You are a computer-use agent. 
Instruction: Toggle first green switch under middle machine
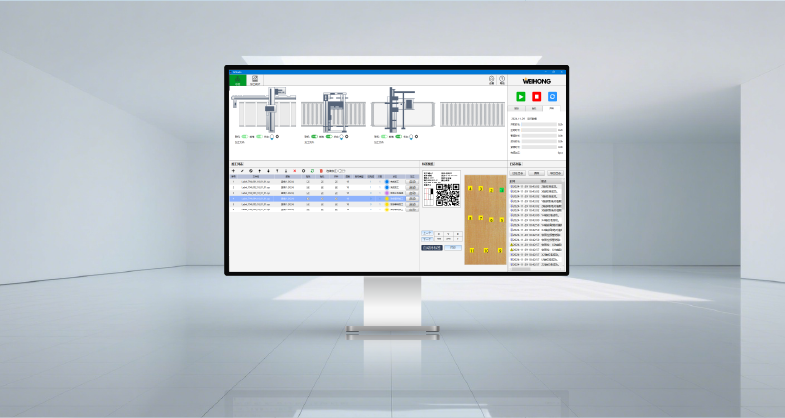point(313,137)
